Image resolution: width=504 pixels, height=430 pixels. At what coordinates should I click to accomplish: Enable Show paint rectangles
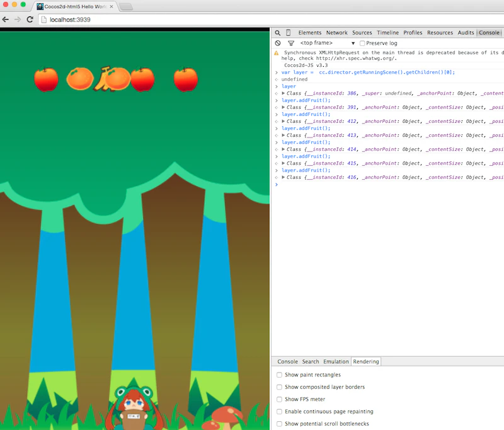pos(279,375)
